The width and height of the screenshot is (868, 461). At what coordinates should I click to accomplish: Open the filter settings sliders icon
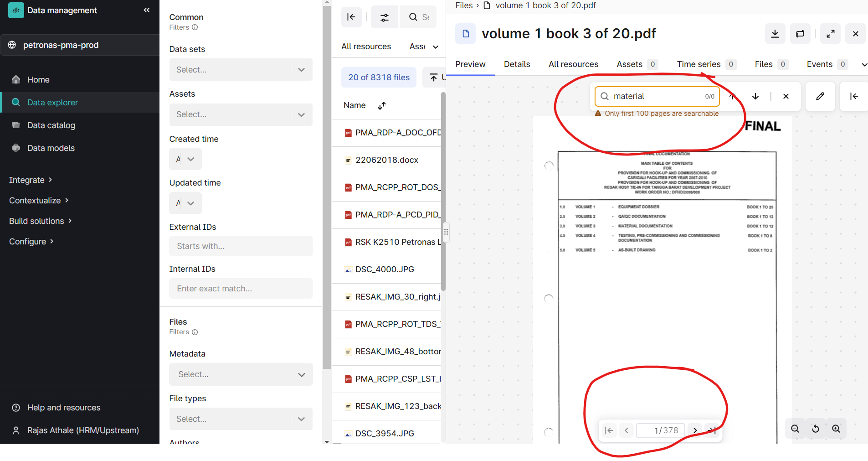385,17
